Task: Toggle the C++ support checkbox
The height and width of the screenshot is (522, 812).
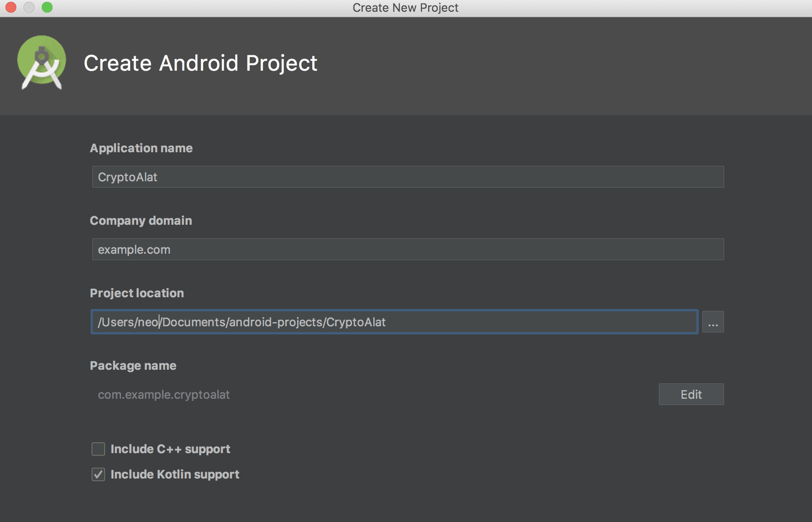Action: (x=98, y=449)
